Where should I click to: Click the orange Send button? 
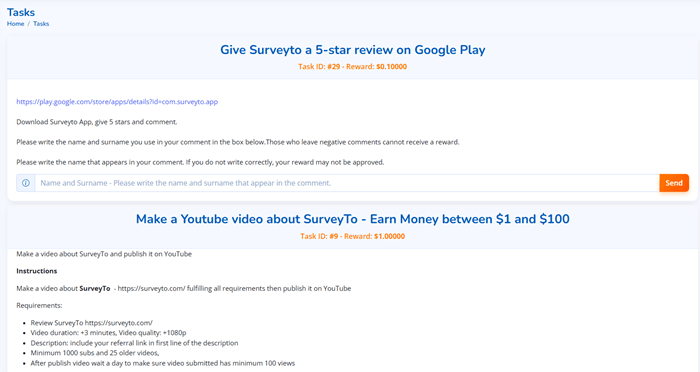pyautogui.click(x=674, y=183)
